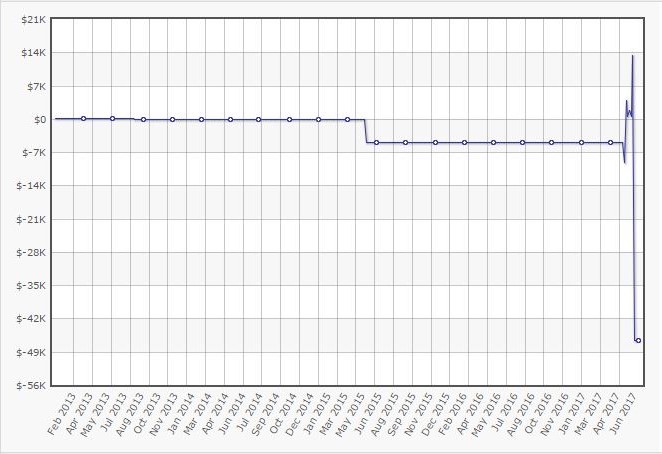Click the Nov 2015 x-axis label

pos(419,414)
